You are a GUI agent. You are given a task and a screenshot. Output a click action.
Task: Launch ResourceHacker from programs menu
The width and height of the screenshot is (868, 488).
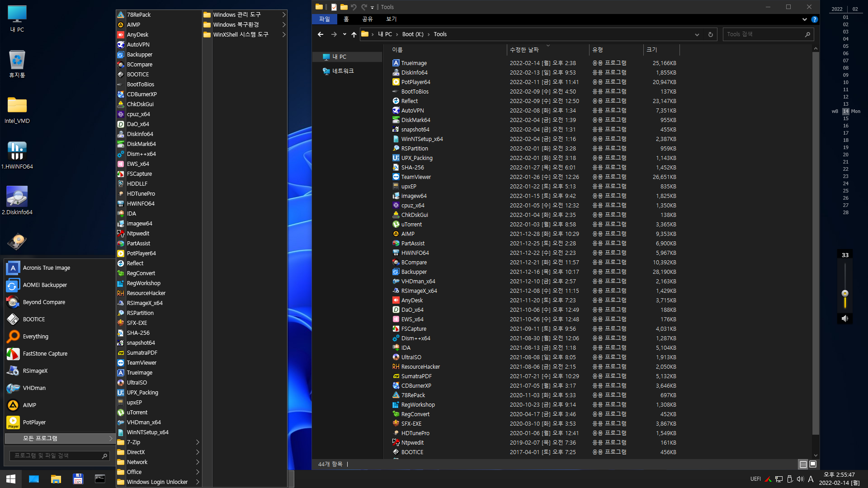pyautogui.click(x=158, y=293)
